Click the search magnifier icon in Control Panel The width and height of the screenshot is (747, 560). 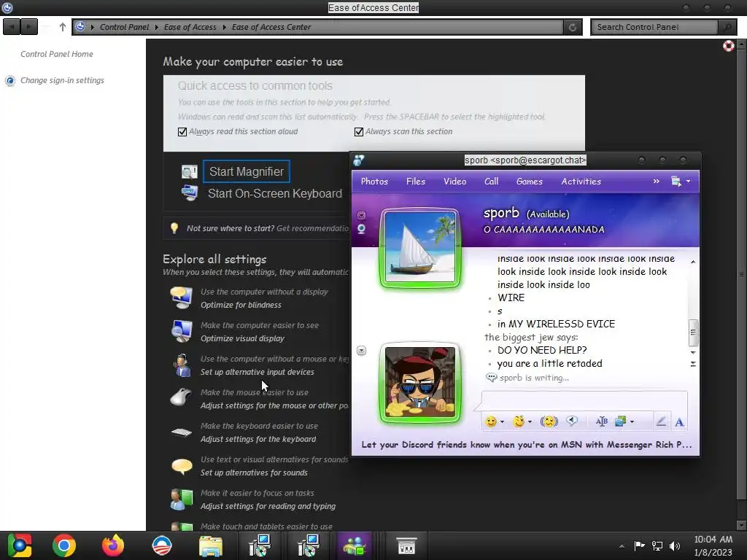coord(727,27)
